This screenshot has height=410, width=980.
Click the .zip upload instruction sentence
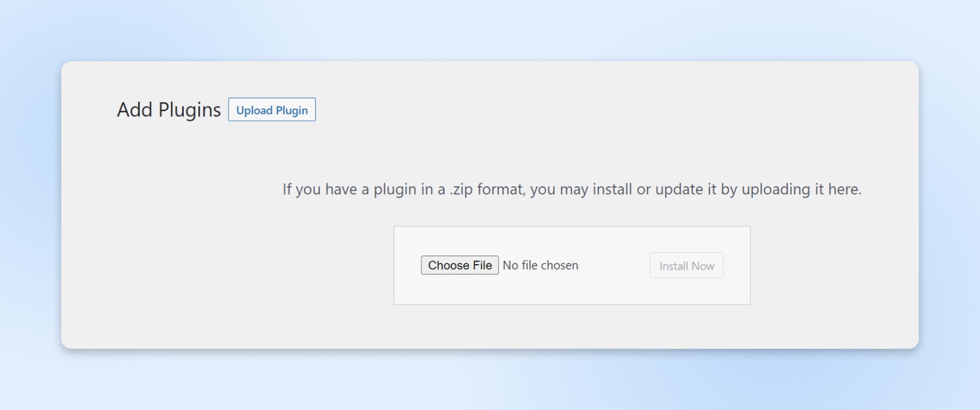point(571,189)
